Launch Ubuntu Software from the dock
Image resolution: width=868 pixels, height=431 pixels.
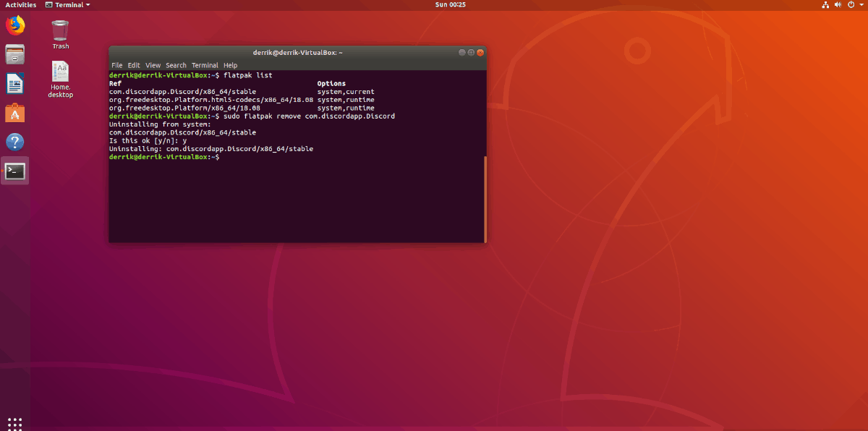pos(14,112)
